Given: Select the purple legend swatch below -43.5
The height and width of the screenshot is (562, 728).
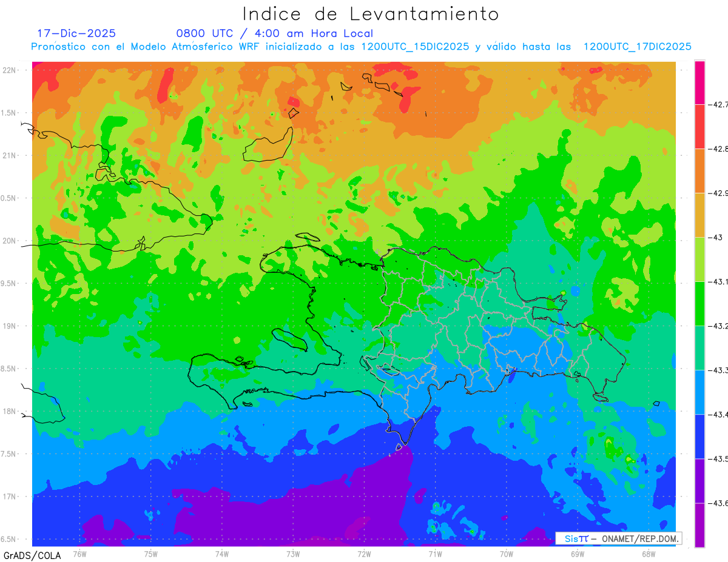Looking at the screenshot, I should pos(699,480).
